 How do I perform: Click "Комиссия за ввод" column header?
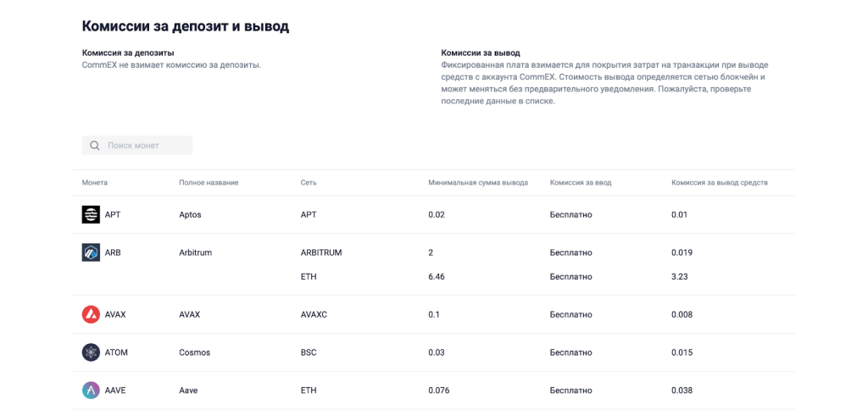pos(581,183)
